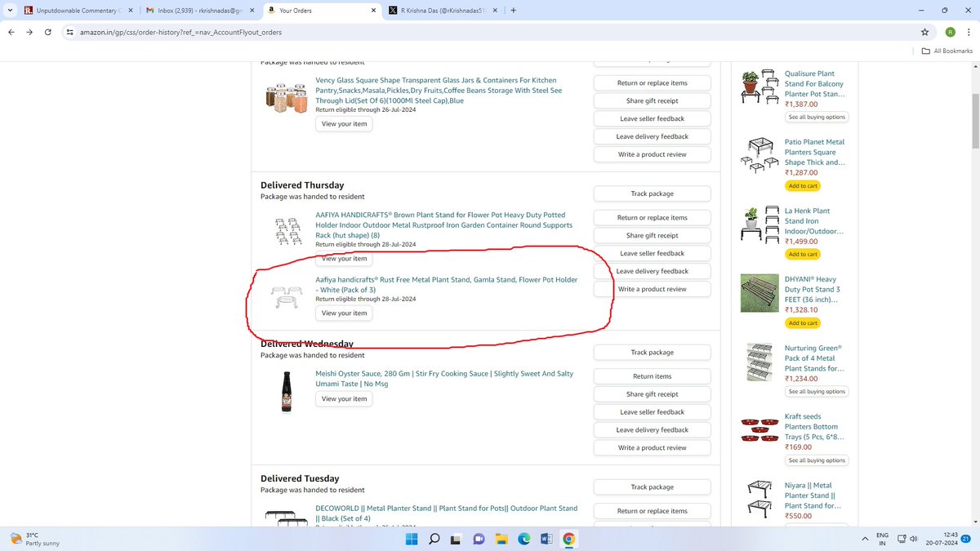Click Write a product review for Vency jars

[x=652, y=154]
